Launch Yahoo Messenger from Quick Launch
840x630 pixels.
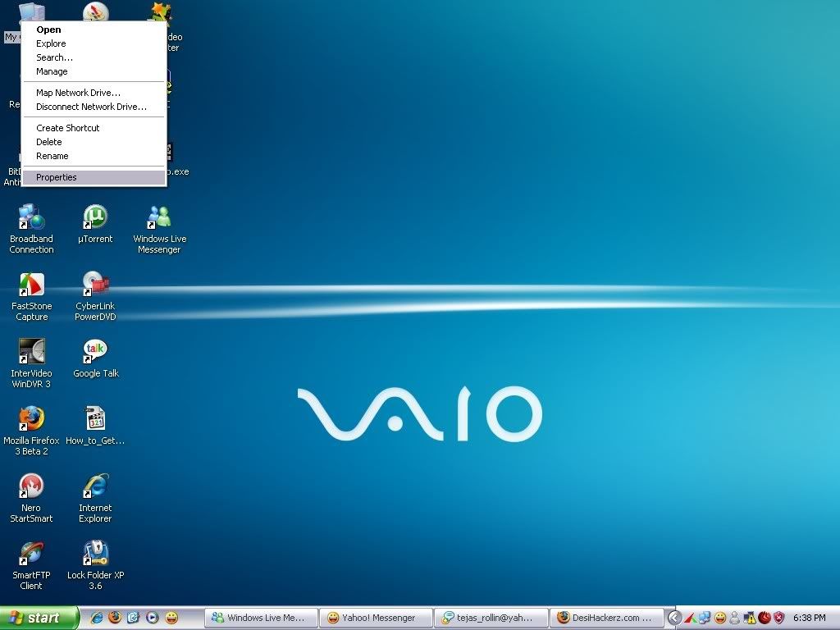point(171,618)
